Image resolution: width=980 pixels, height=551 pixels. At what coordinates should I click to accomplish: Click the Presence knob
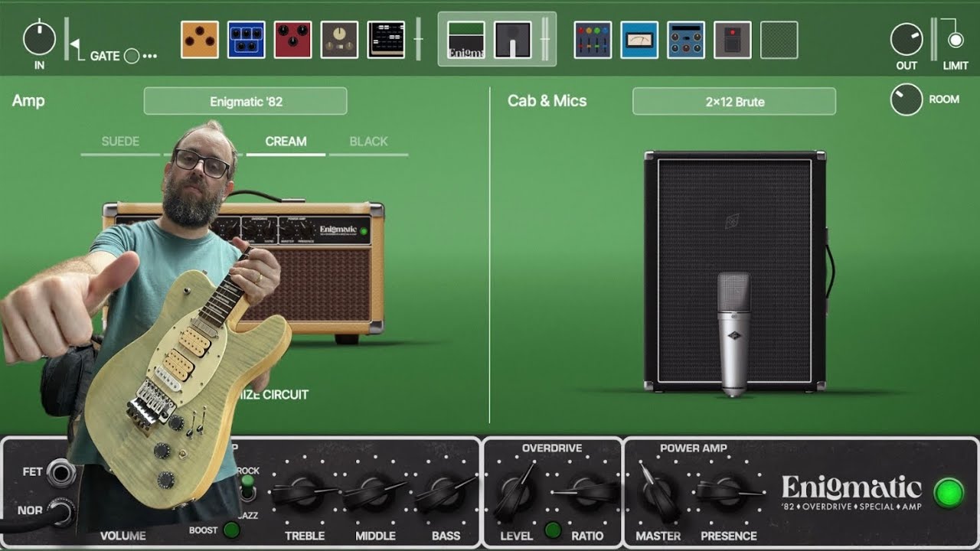point(730,494)
